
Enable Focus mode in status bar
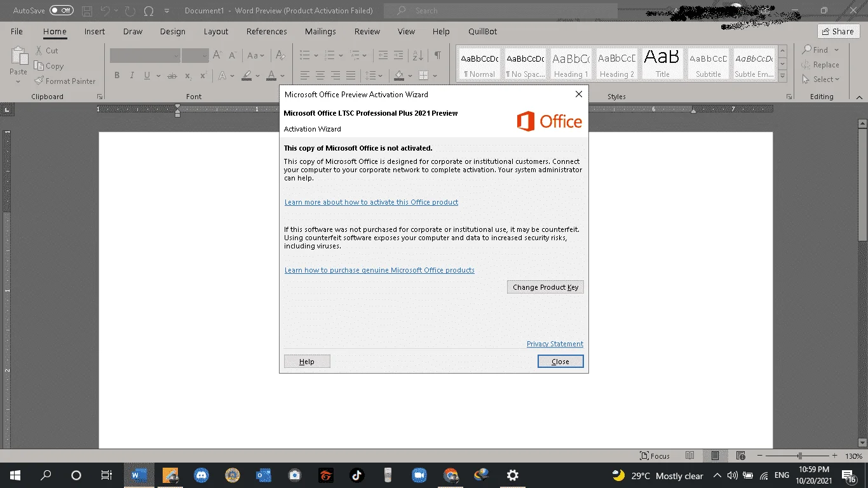pyautogui.click(x=655, y=456)
